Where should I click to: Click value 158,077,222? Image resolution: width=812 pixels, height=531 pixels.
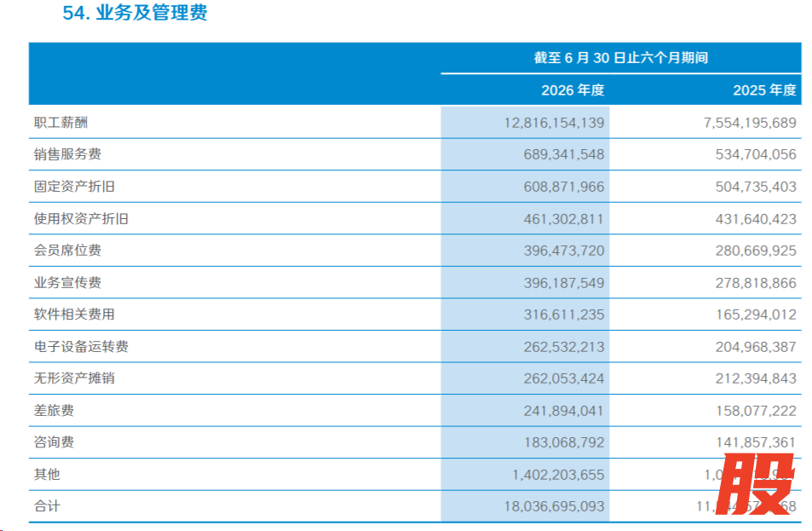[756, 411]
